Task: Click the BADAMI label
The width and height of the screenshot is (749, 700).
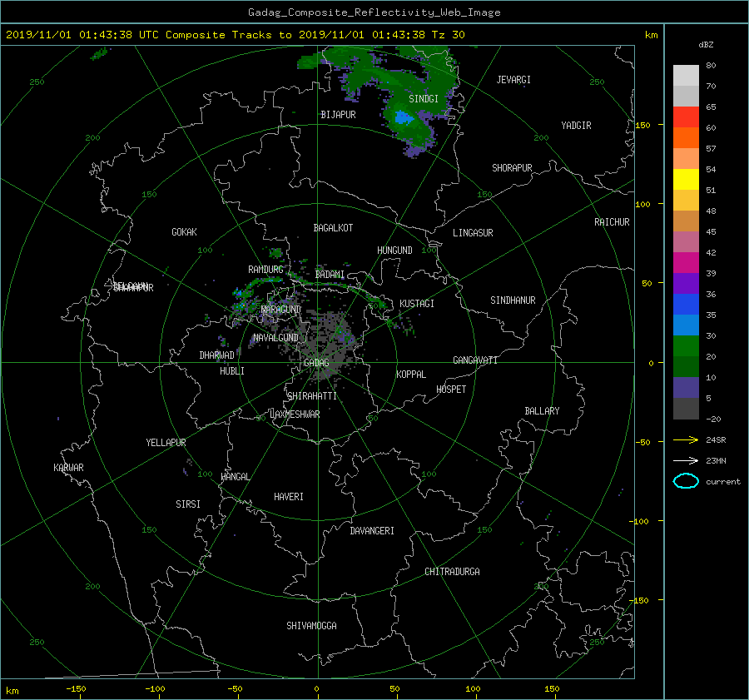Action: pos(330,275)
